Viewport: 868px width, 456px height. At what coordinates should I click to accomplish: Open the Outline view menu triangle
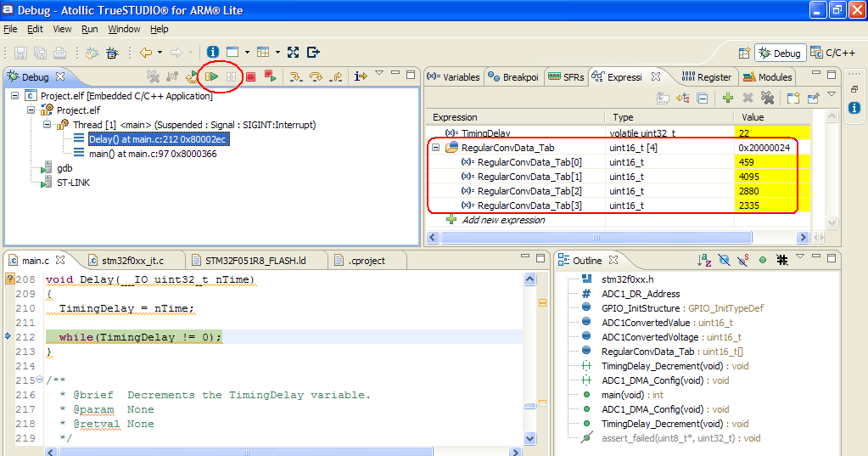(800, 256)
